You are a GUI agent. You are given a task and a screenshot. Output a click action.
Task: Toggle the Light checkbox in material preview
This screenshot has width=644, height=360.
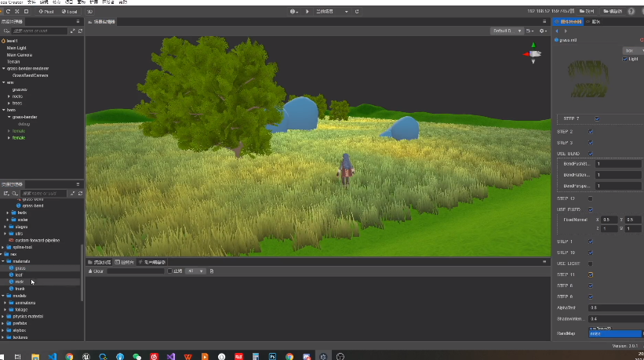pyautogui.click(x=625, y=59)
